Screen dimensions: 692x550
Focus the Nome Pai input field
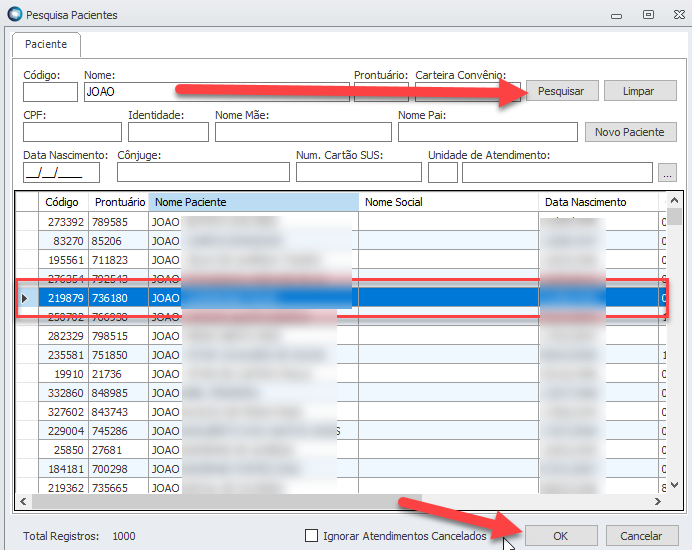tap(488, 132)
